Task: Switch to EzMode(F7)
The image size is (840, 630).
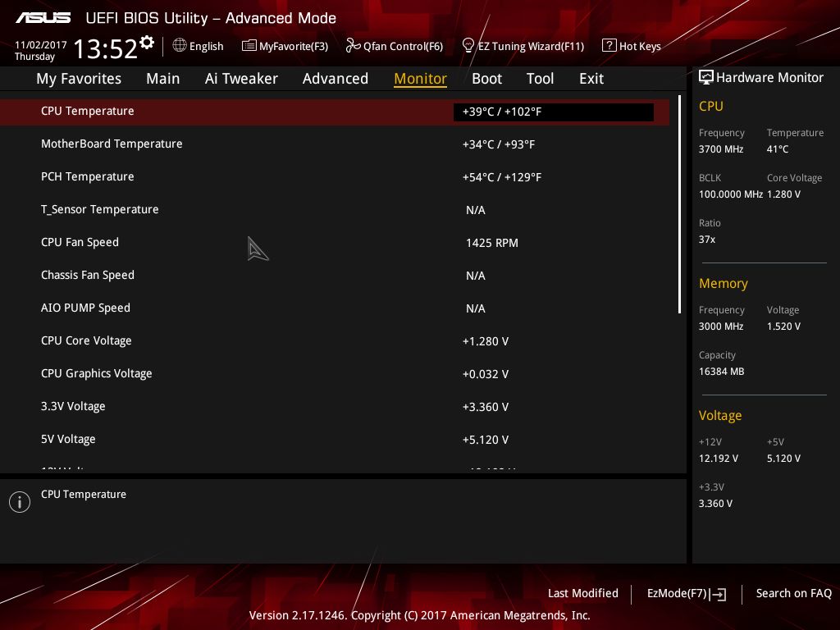Action: pos(677,594)
